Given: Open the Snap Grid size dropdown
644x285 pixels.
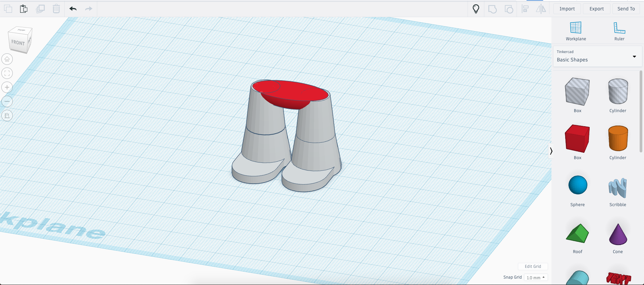Looking at the screenshot, I should click(x=536, y=278).
